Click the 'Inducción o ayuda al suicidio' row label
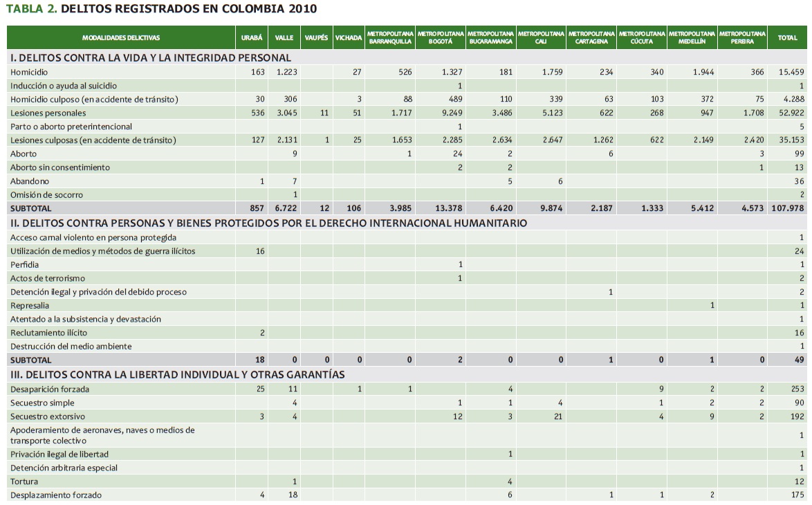This screenshot has width=812, height=505. (x=64, y=86)
